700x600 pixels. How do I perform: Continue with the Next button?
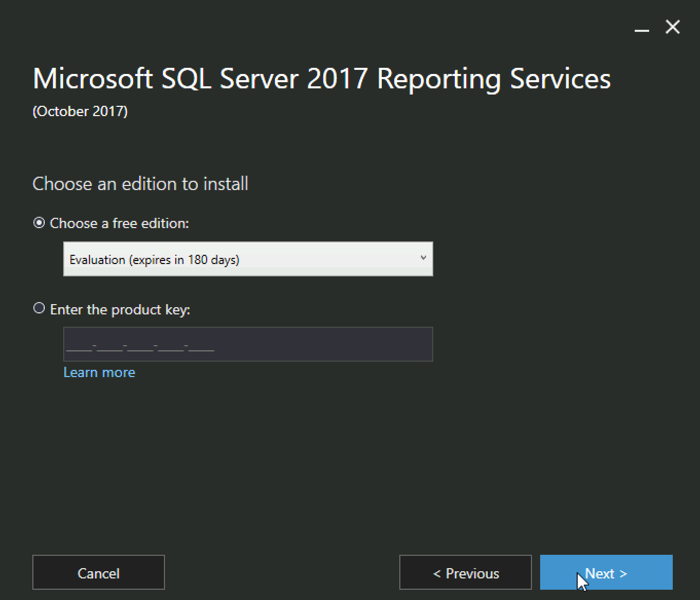pyautogui.click(x=606, y=572)
